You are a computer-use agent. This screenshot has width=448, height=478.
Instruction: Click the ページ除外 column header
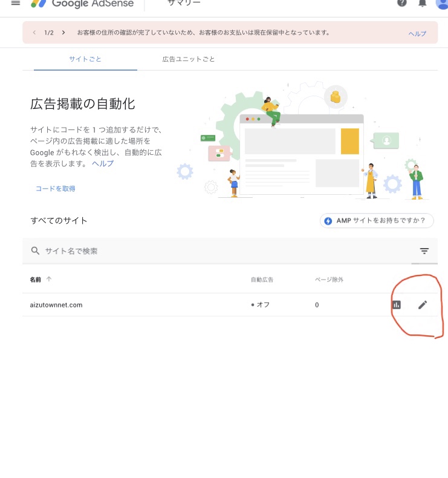(329, 280)
